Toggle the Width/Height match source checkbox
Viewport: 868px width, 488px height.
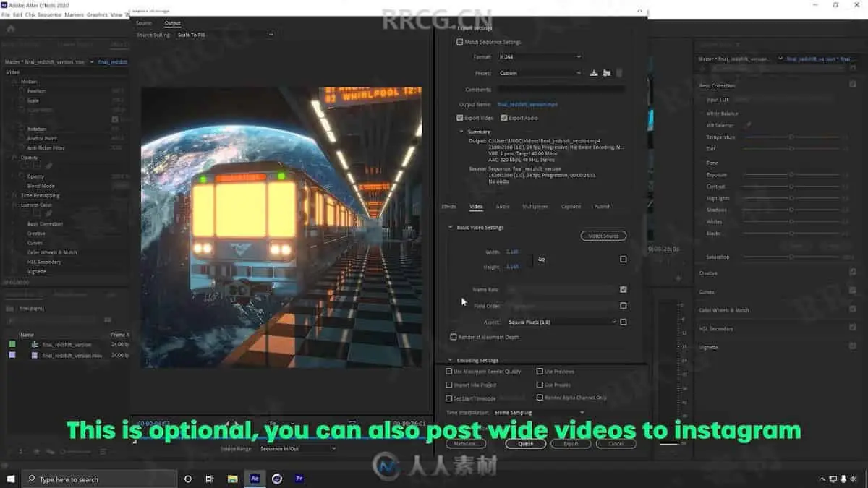click(x=624, y=259)
